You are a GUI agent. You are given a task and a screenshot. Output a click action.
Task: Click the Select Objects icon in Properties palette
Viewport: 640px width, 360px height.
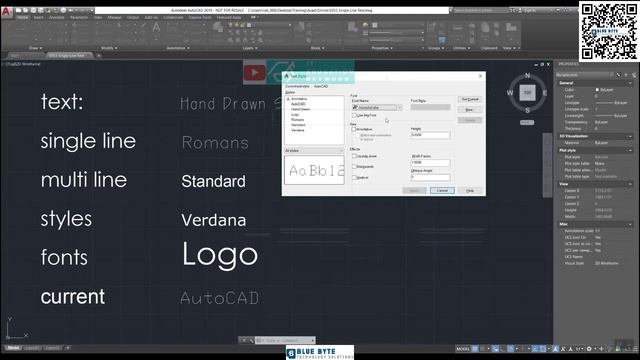coord(626,75)
